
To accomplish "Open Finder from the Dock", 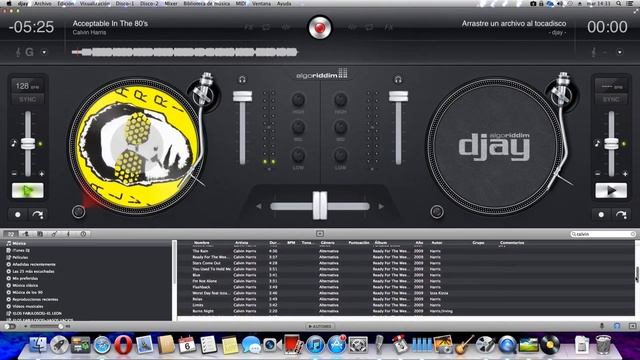I will point(38,345).
